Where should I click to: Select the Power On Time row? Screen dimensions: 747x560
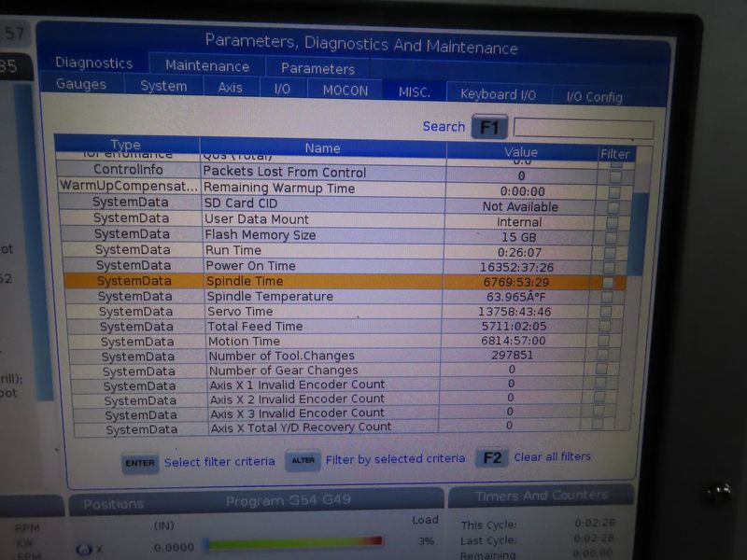click(344, 266)
